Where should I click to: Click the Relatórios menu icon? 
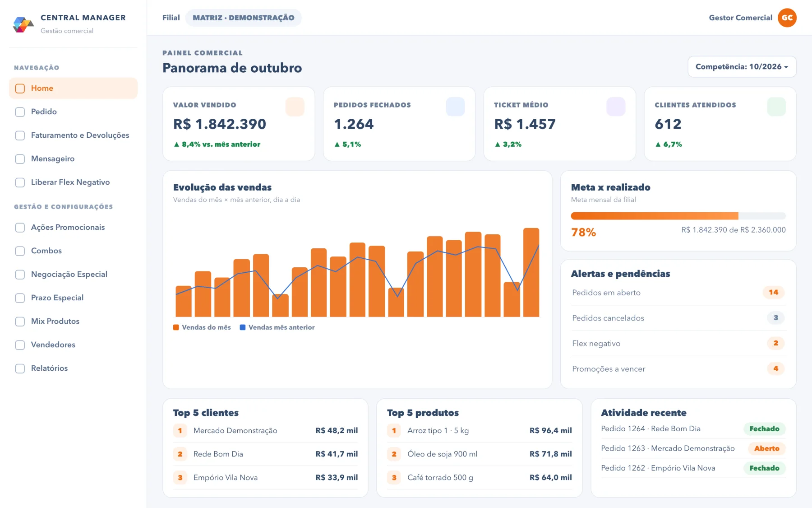tap(20, 368)
